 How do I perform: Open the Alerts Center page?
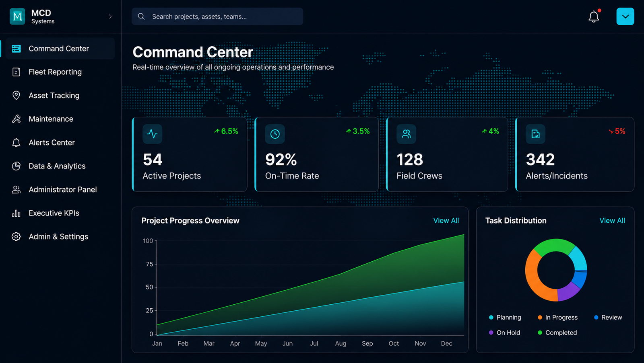tap(60, 143)
